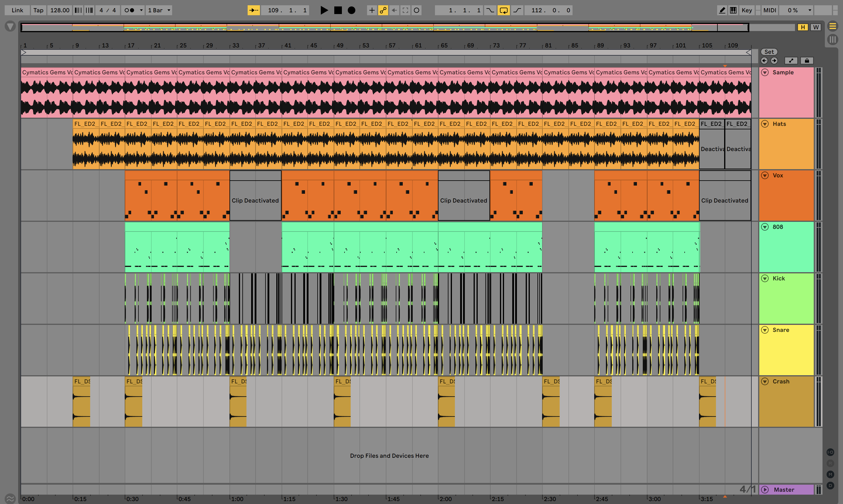843x504 pixels.
Task: Click the 4/1 grid zoom label
Action: [748, 489]
